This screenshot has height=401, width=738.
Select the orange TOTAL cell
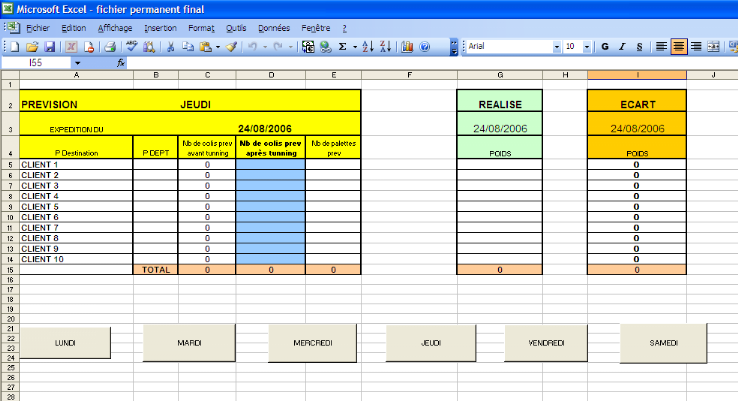click(x=156, y=270)
